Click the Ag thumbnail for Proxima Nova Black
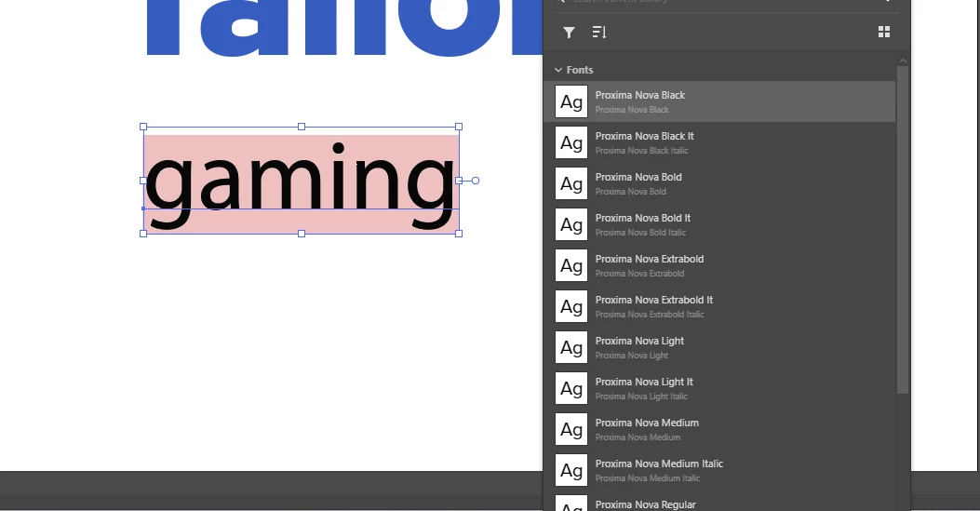 [x=571, y=101]
